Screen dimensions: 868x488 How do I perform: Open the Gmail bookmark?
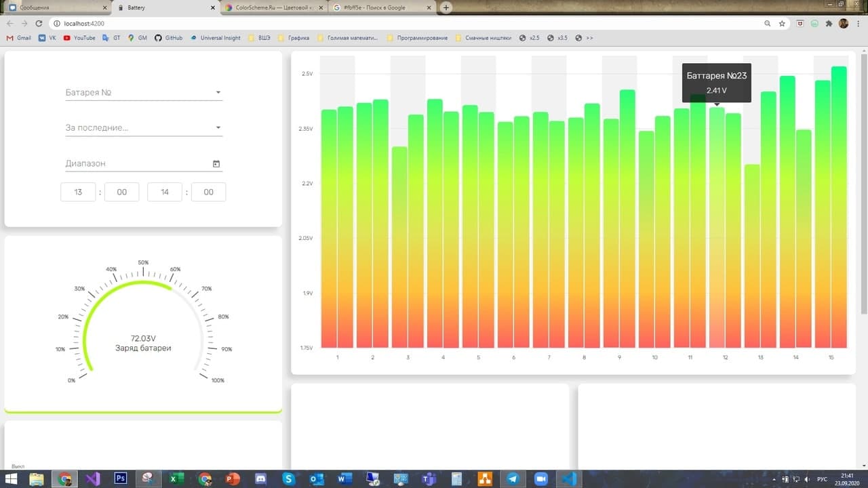point(19,38)
